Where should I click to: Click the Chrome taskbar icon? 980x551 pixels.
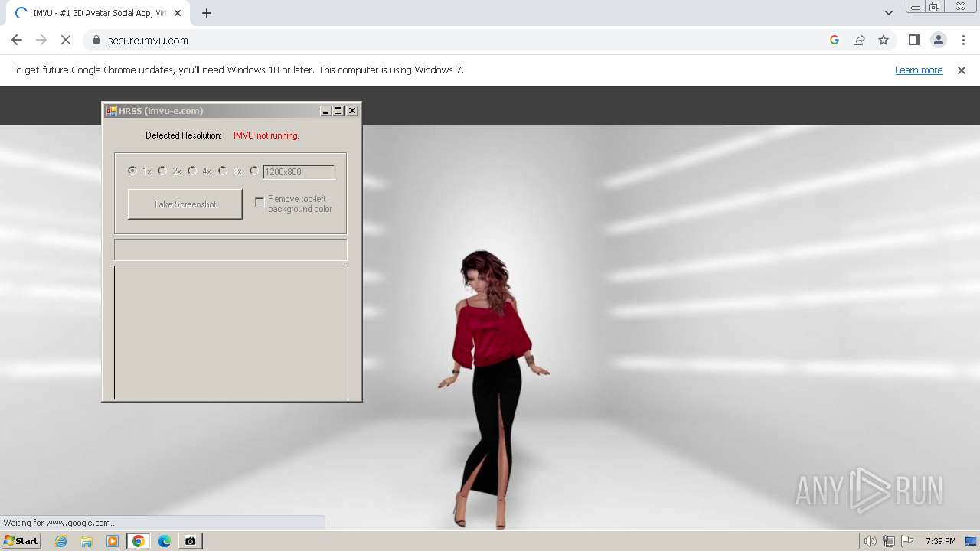pos(138,541)
